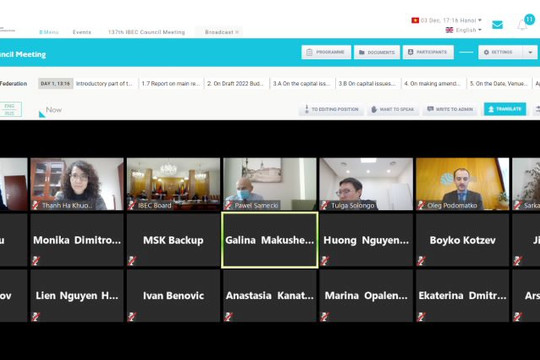This screenshot has width=540, height=360.
Task: Select agenda item Introductory part
Action: tap(104, 84)
